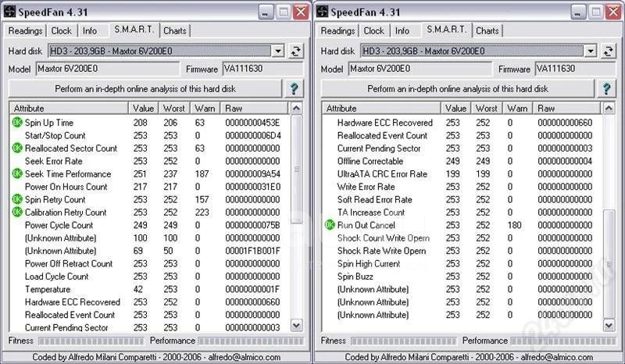The image size is (625, 364).
Task: Click the OK icon beside Seek Time Performance
Action: (x=17, y=174)
